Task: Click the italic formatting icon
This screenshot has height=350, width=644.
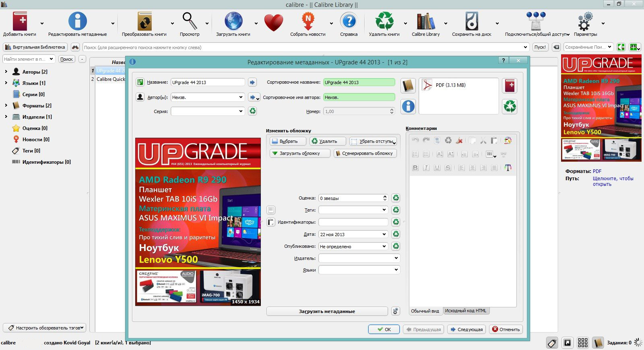Action: (x=426, y=168)
